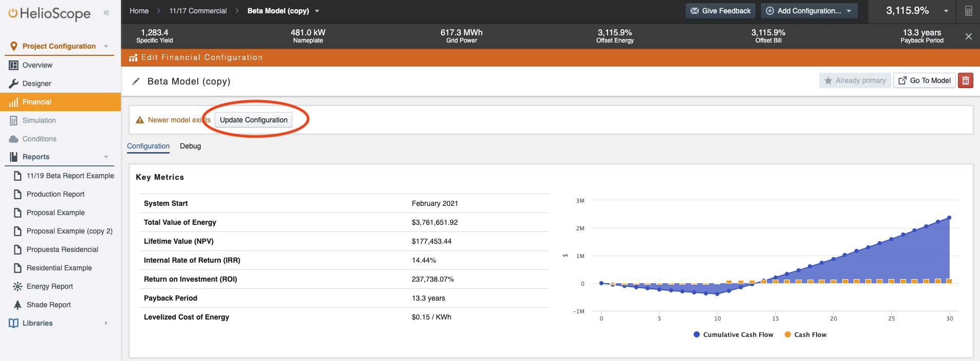Screen dimensions: 980x361
Task: Collapse the Reports section arrow
Action: [106, 157]
